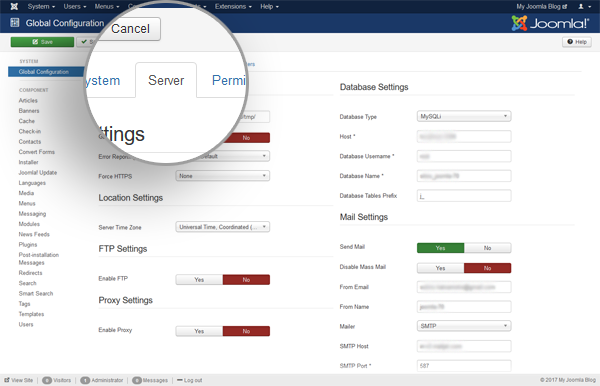Open the Help menu in top bar
The height and width of the screenshot is (386, 600).
click(269, 7)
